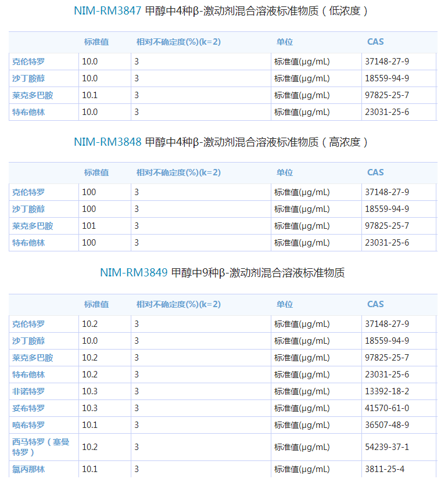Click CAS 97825-25-7 in NIM-RM3849 table
448x486 pixels.
387,358
